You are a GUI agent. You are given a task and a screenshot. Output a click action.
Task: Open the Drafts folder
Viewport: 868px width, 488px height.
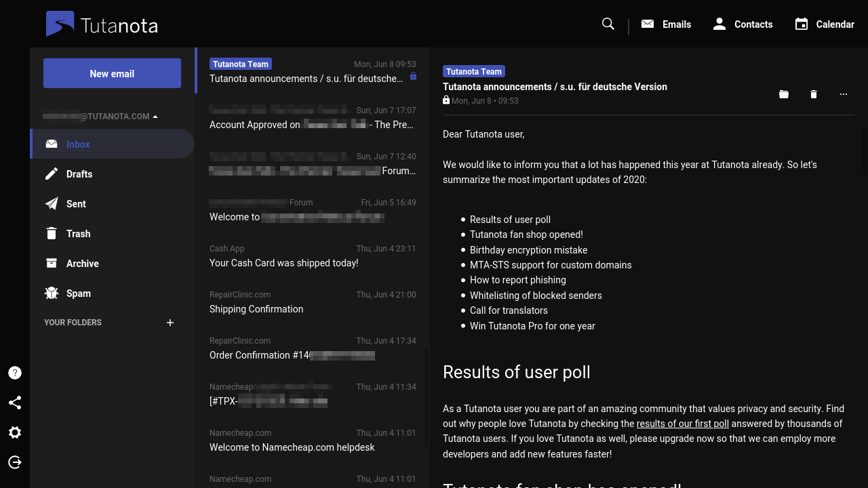(79, 174)
